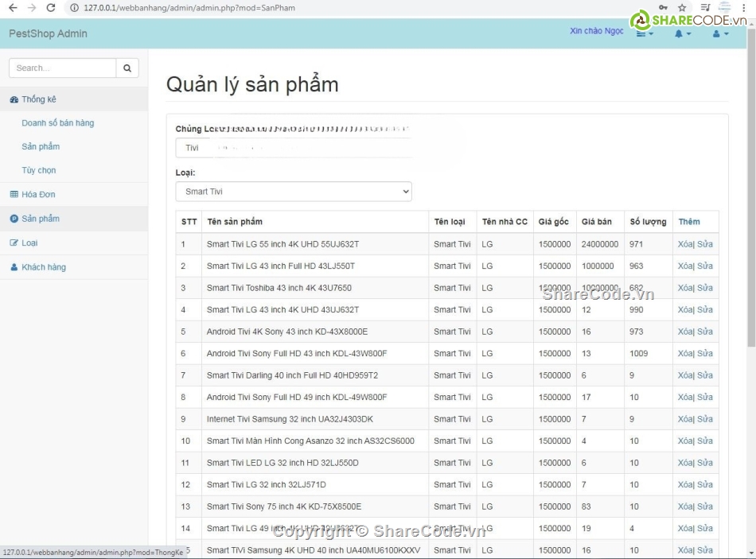
Task: Click the browser forward arrow
Action: [32, 8]
